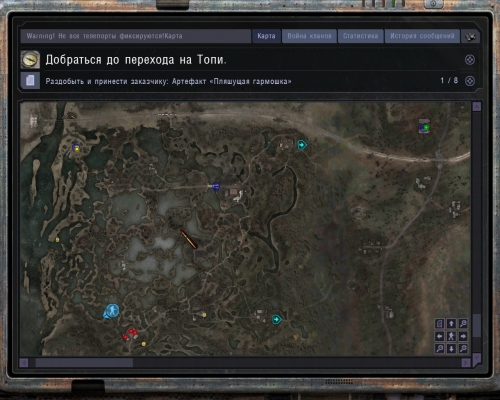Open the Статистика tab

tap(361, 36)
